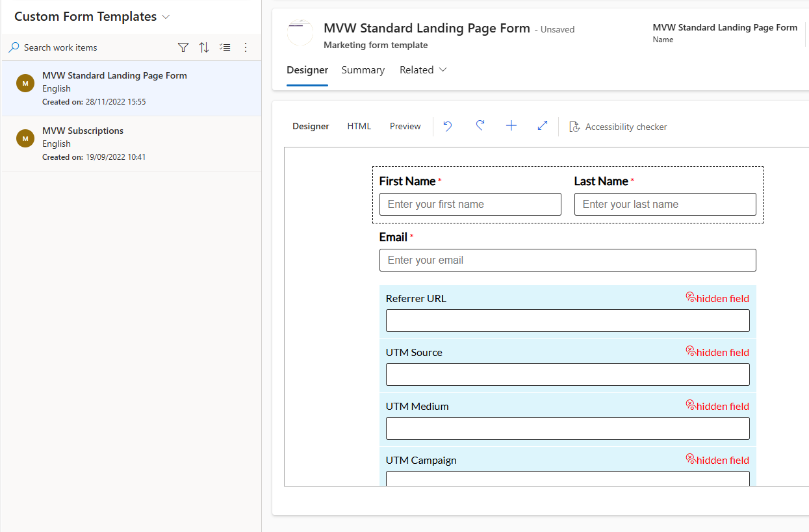The height and width of the screenshot is (532, 809).
Task: Click the sort arrows icon
Action: tap(204, 47)
